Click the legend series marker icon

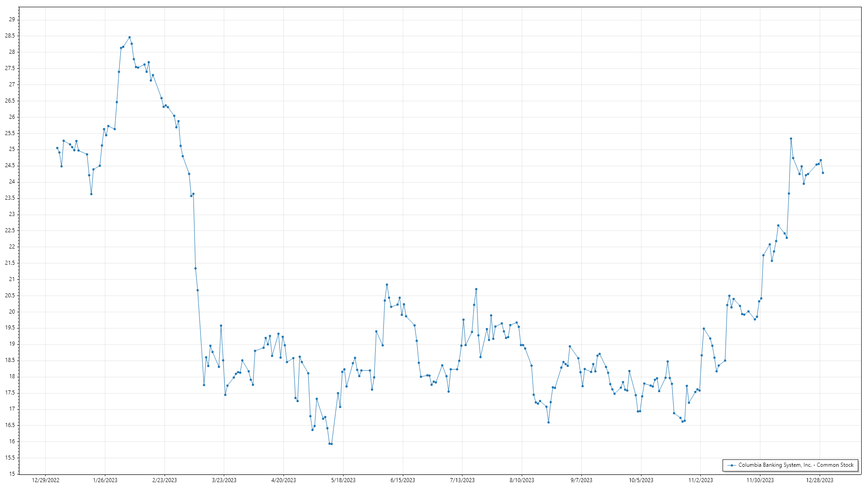(731, 465)
